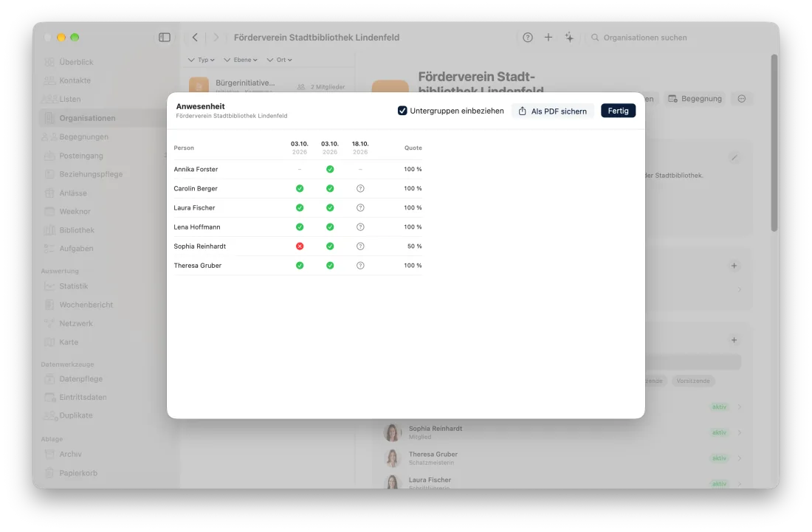Screen dimensions: 812x532
Task: Uncheck Untergruppen einbeziehen
Action: point(402,111)
